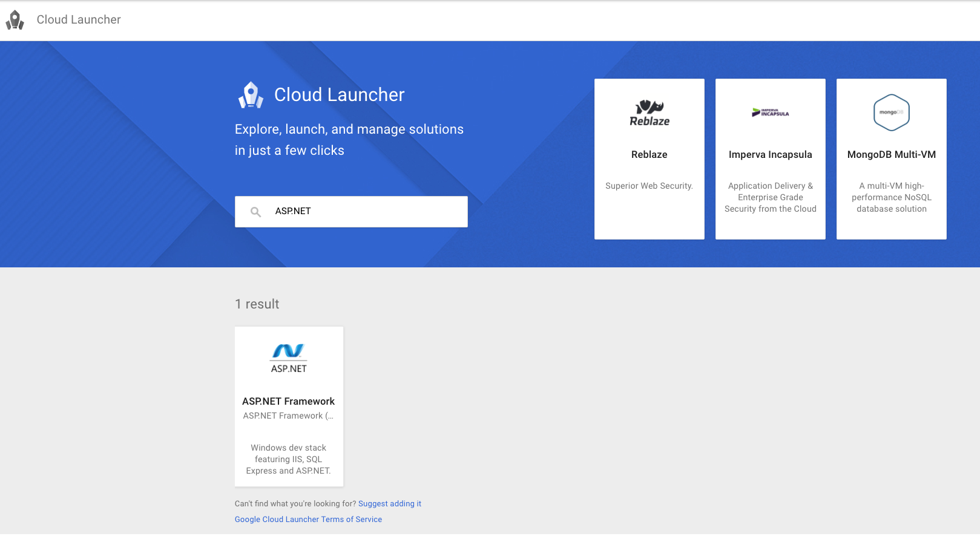
Task: Open the Reblaze solution title
Action: coord(649,155)
